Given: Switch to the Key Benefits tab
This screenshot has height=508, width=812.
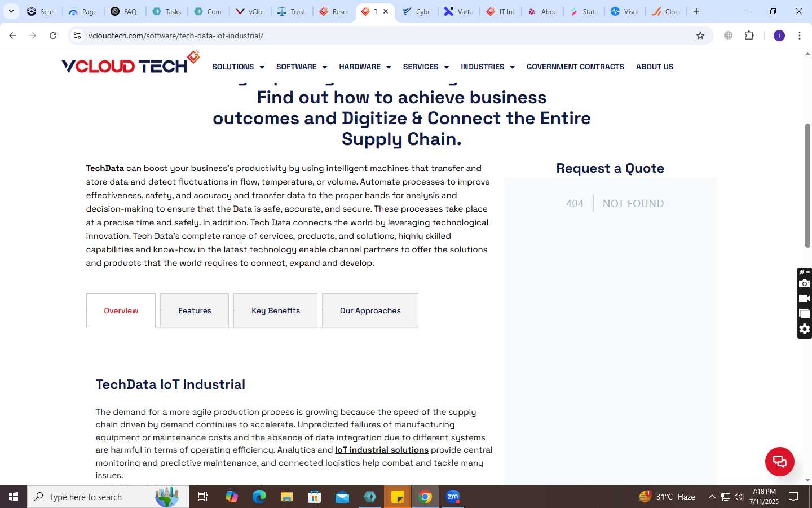Looking at the screenshot, I should 276,310.
